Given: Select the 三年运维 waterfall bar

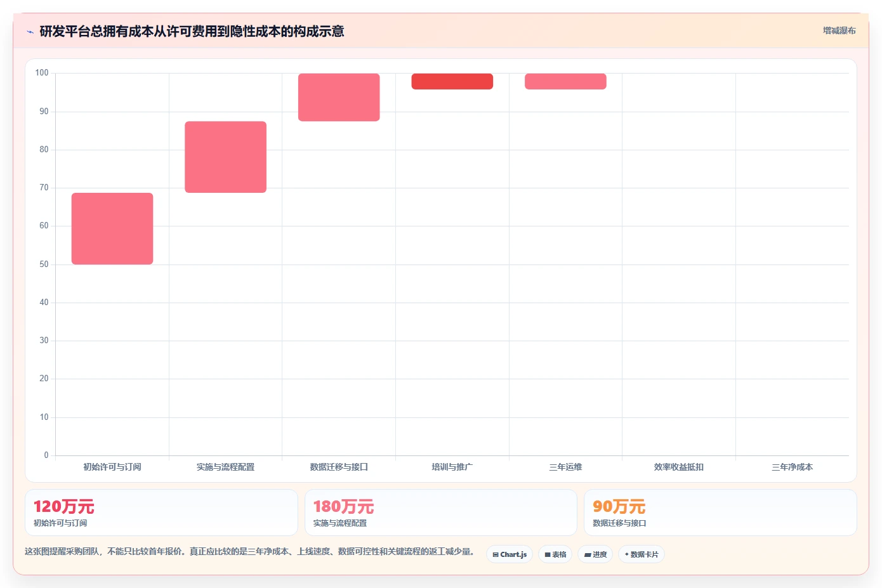Looking at the screenshot, I should pos(565,81).
